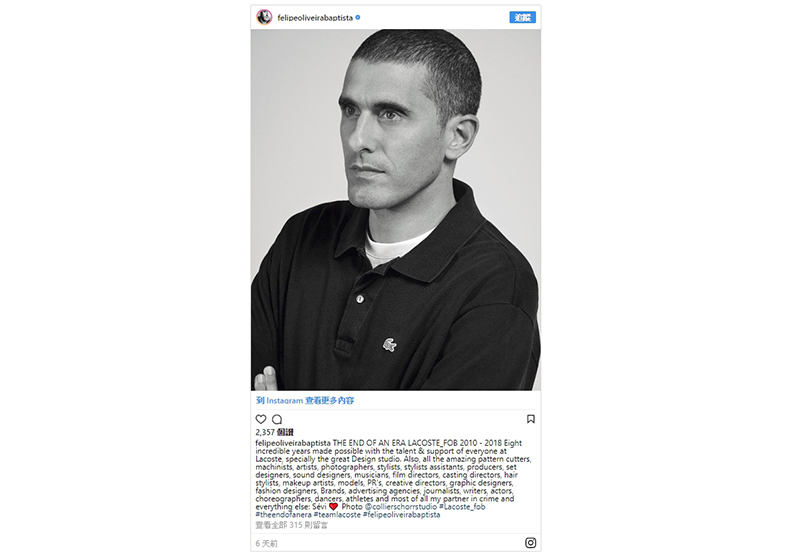Open comments via speech bubble icon
792x555 pixels.
(x=277, y=419)
